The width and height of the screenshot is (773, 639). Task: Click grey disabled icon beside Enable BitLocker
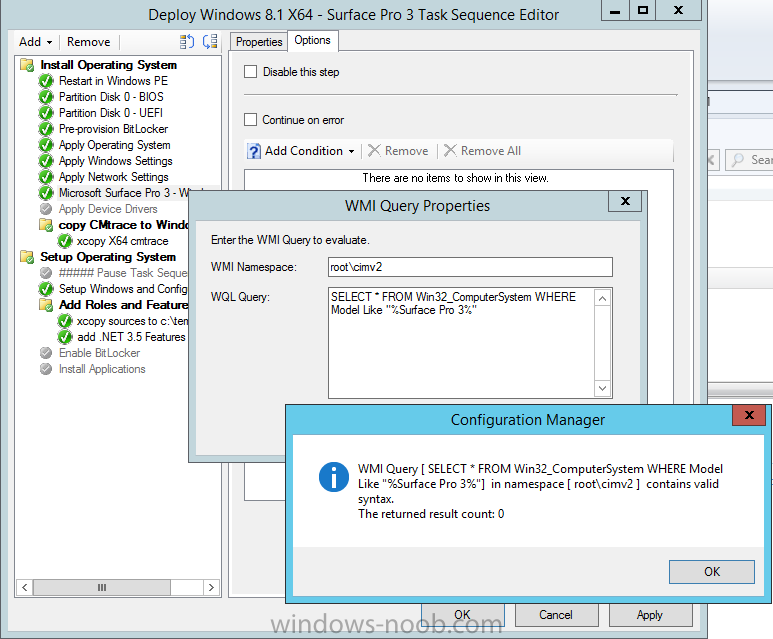(x=46, y=353)
